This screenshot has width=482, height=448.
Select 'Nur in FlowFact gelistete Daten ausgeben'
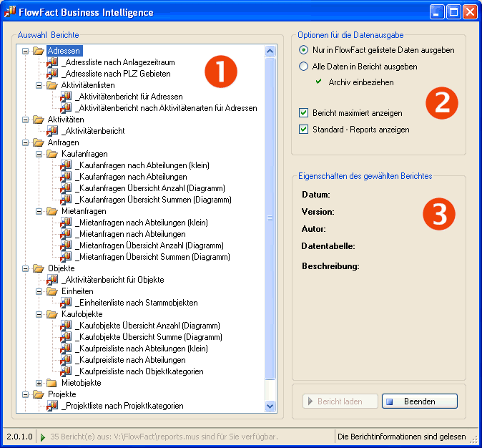(x=304, y=50)
